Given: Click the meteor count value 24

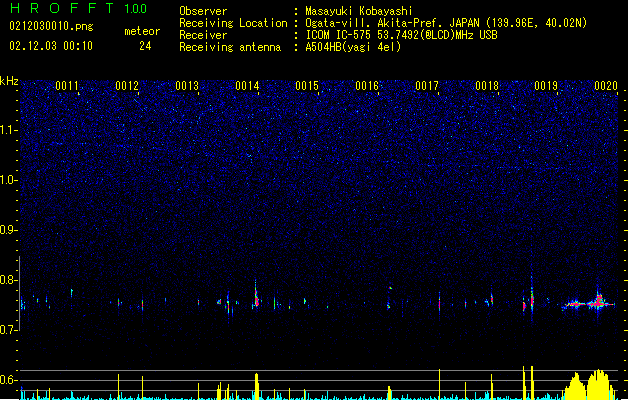Looking at the screenshot, I should pos(145,46).
